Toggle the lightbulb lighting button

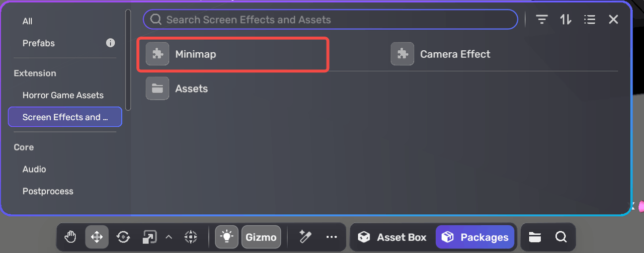coord(227,237)
